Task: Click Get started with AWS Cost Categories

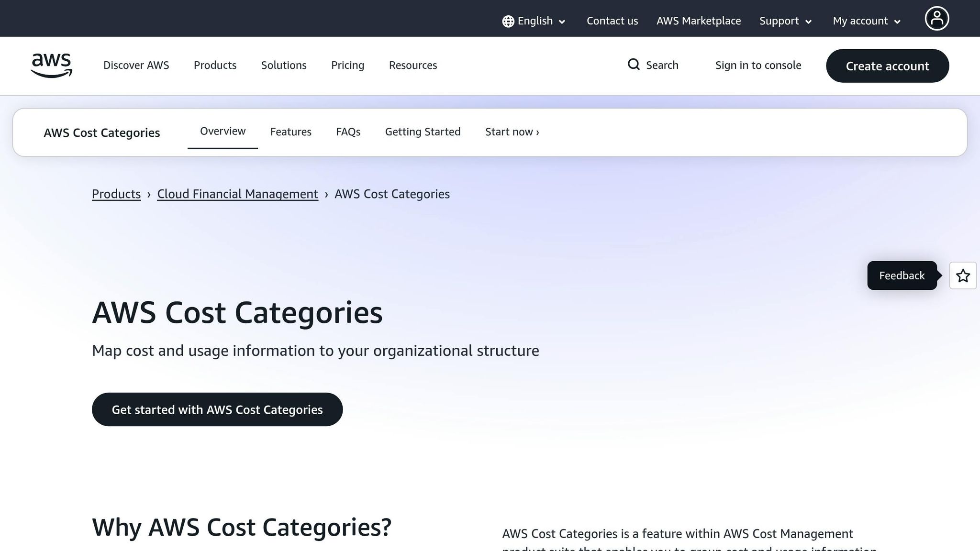Action: (x=217, y=409)
